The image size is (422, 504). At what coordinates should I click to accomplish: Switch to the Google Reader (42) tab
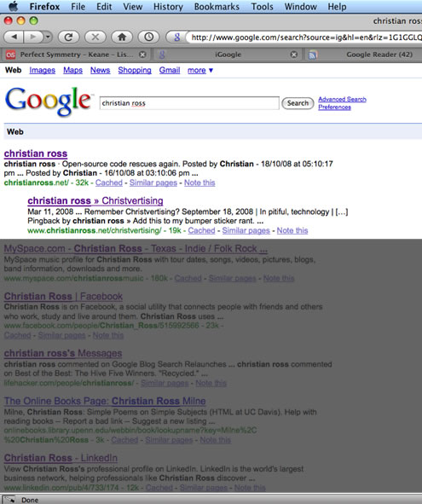[x=379, y=55]
